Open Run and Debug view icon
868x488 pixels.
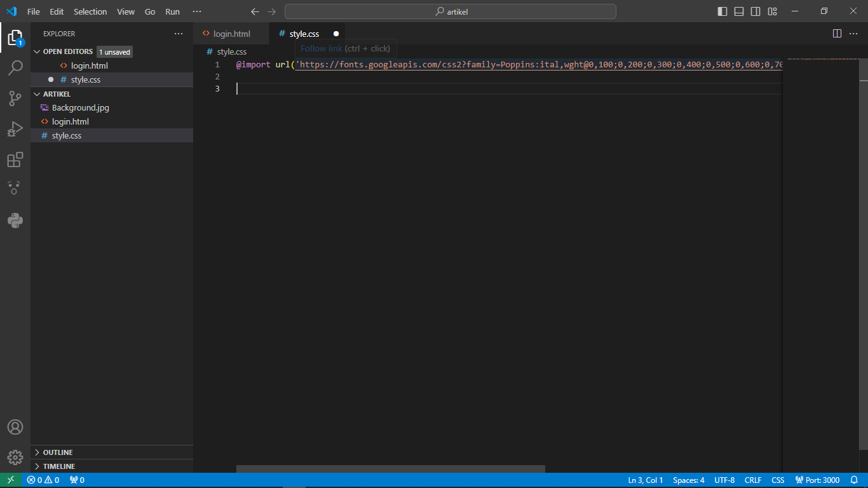(15, 129)
